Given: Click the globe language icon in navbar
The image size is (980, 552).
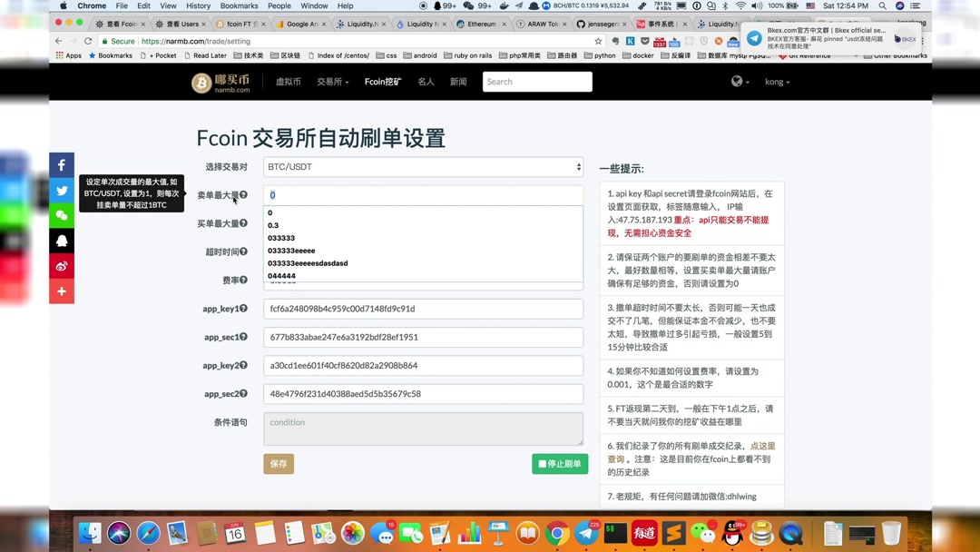Looking at the screenshot, I should click(x=737, y=81).
